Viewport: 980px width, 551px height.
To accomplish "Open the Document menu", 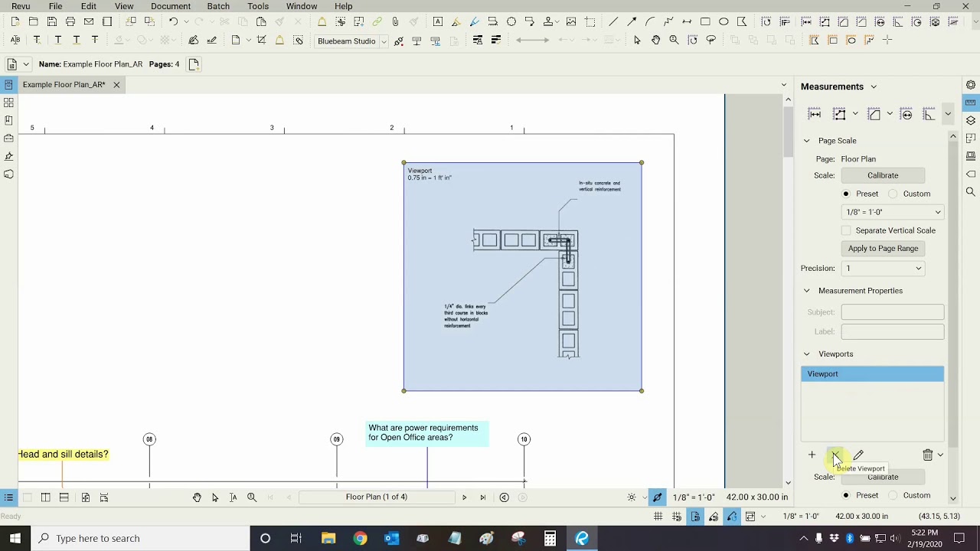I will (171, 6).
